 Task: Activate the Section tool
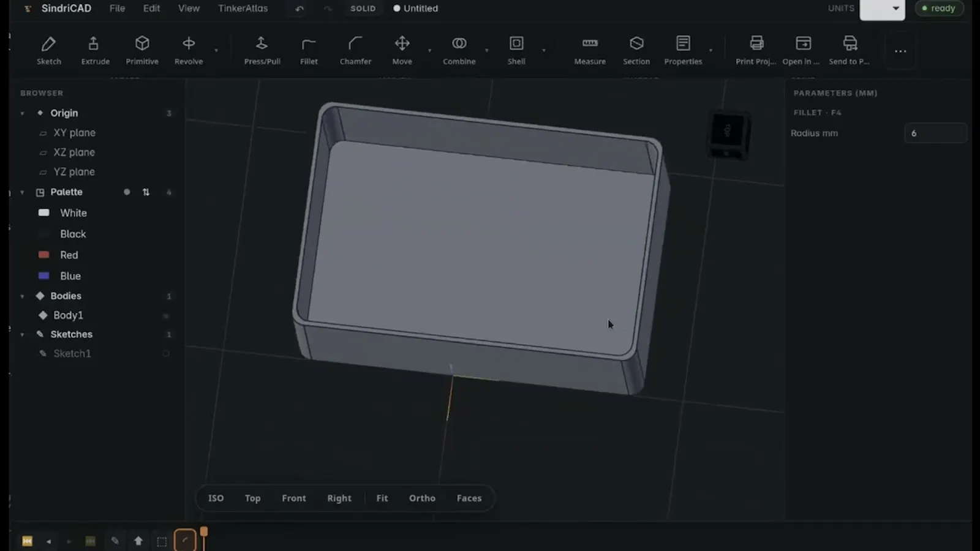coord(636,50)
